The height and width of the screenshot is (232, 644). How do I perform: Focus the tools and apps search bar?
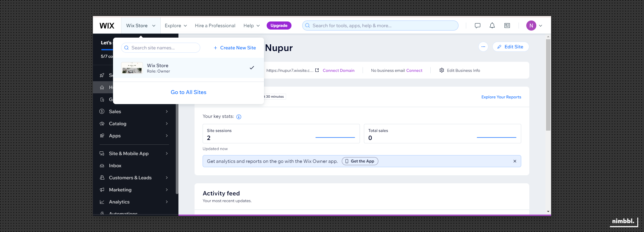[x=380, y=26]
